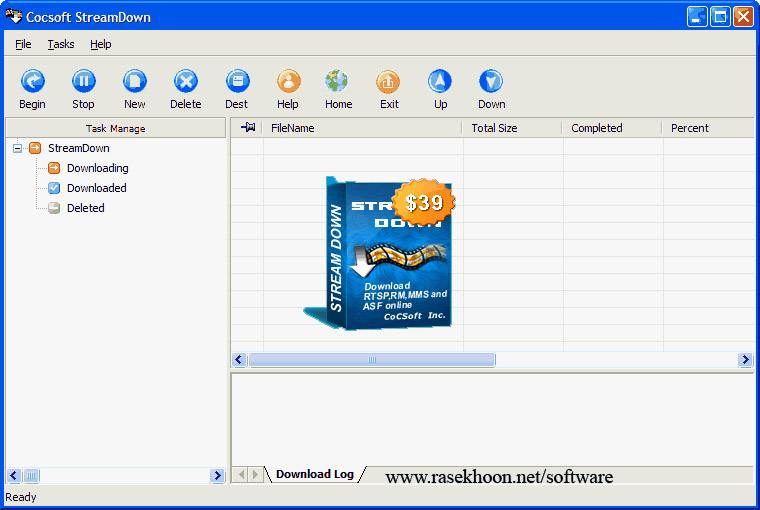Open the Help toolbar icon

coord(288,81)
